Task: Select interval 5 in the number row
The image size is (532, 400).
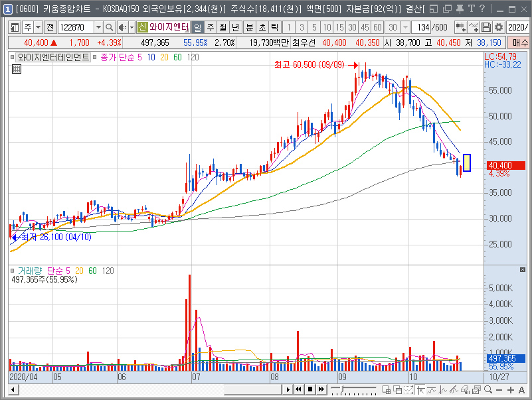Action: pos(314,27)
